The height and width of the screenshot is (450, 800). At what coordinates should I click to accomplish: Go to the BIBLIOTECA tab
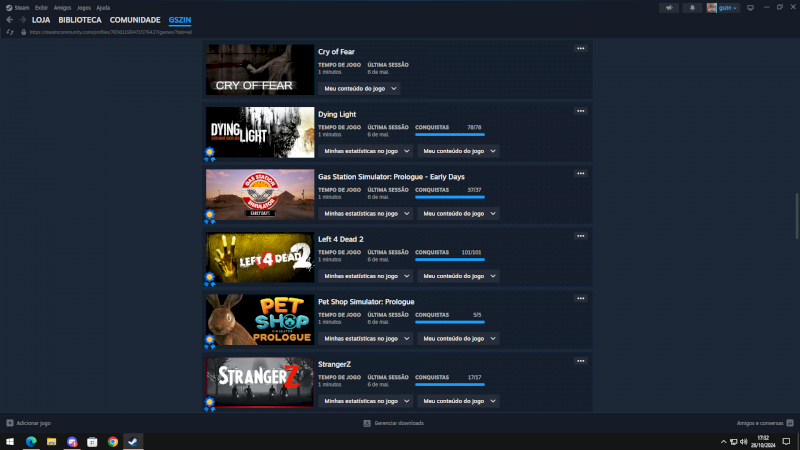click(80, 20)
